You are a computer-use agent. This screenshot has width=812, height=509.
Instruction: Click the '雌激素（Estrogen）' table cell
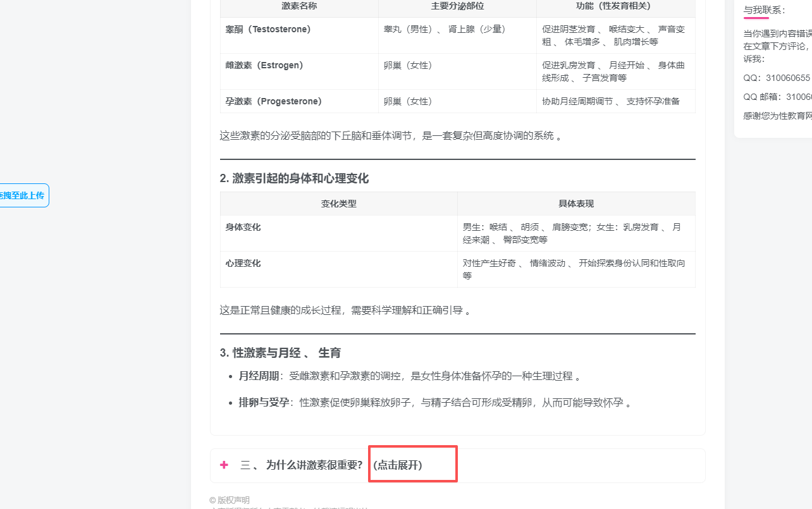(x=264, y=65)
